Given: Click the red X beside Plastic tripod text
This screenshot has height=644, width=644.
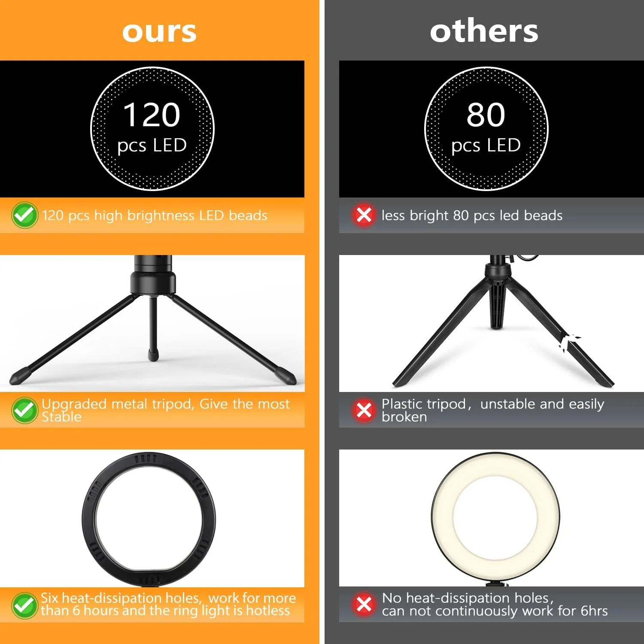Looking at the screenshot, I should [364, 410].
